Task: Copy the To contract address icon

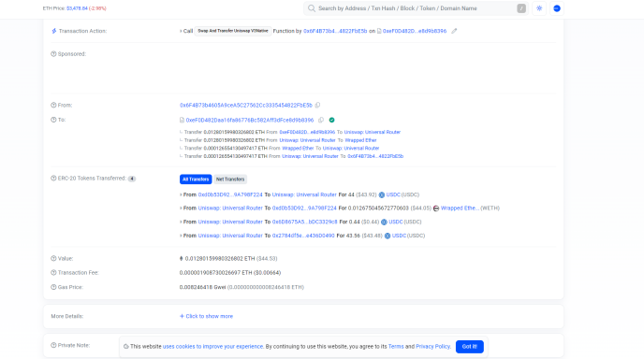Action: click(321, 120)
